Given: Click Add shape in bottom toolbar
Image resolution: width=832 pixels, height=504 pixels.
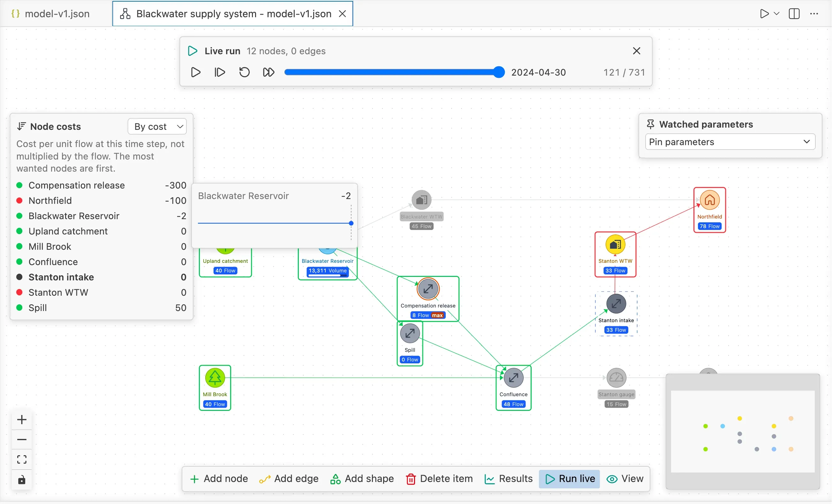Looking at the screenshot, I should pyautogui.click(x=362, y=479).
